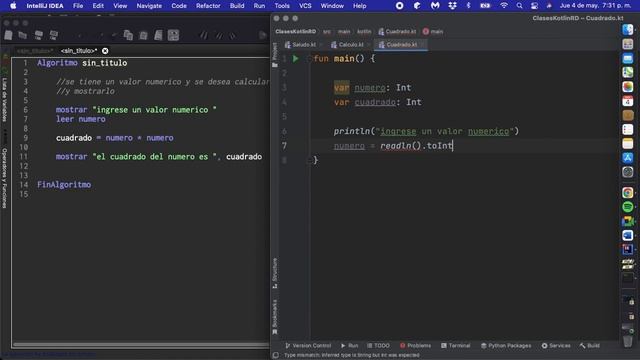Open the Tools menu

(x=282, y=6)
